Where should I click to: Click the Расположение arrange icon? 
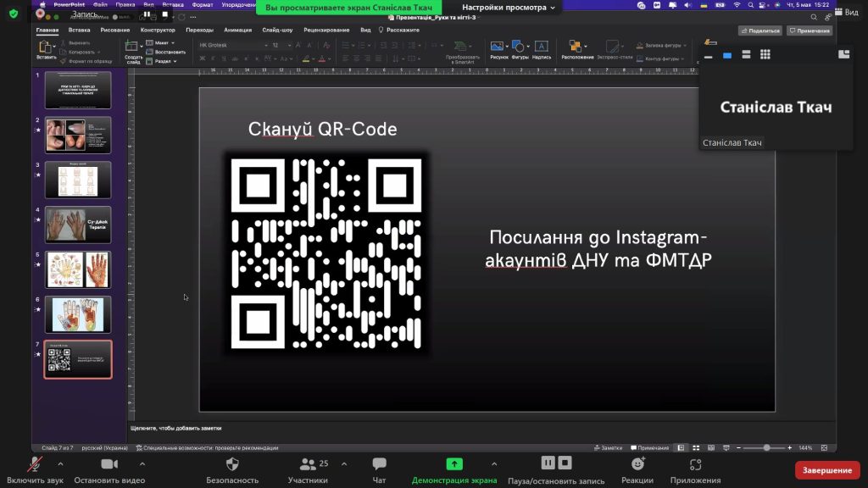click(x=576, y=47)
